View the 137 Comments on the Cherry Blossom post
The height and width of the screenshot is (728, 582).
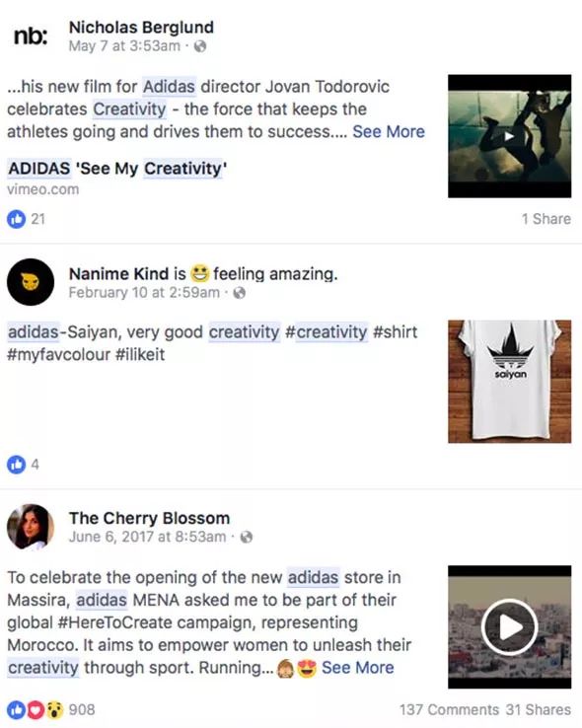coord(449,710)
